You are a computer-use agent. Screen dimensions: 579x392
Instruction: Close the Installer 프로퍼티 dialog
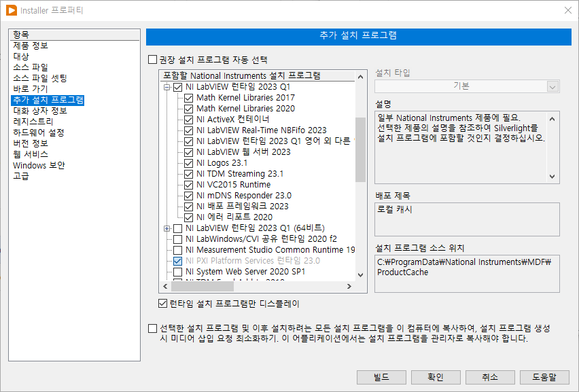coord(568,10)
